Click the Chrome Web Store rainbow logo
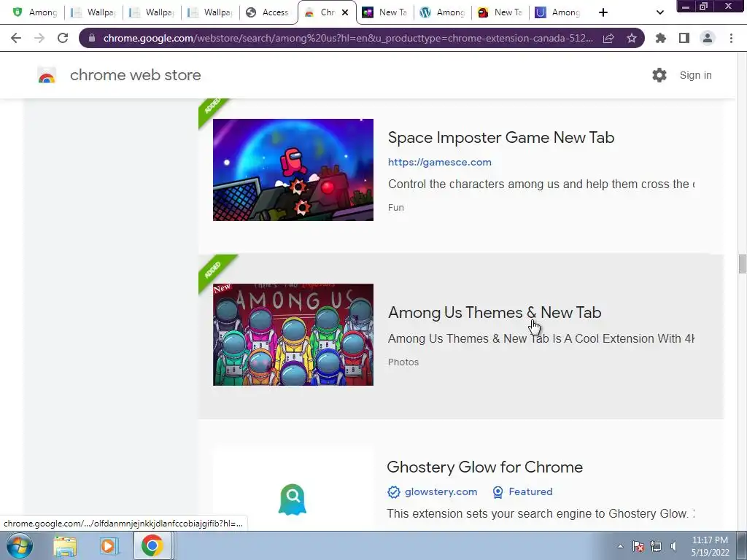 pos(47,75)
